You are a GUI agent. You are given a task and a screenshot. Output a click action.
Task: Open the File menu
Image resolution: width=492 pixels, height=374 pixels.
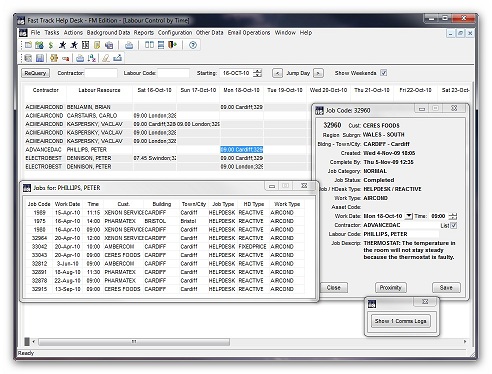(x=35, y=32)
